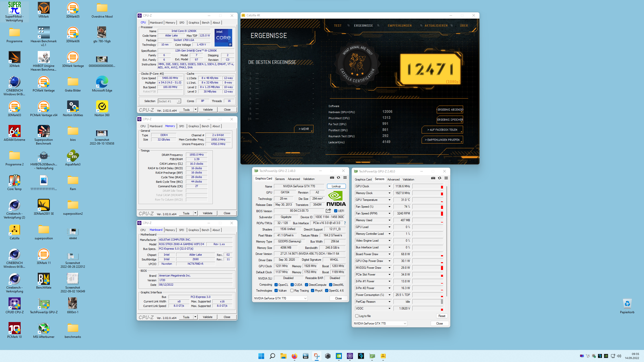Toggle OpenCL checkbox in GPU-Z

pos(276,285)
